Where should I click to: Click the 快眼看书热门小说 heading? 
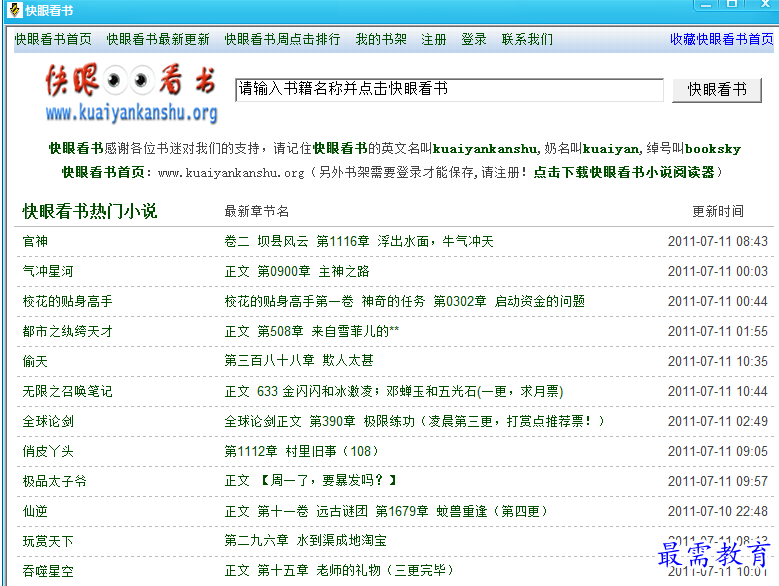pyautogui.click(x=89, y=211)
